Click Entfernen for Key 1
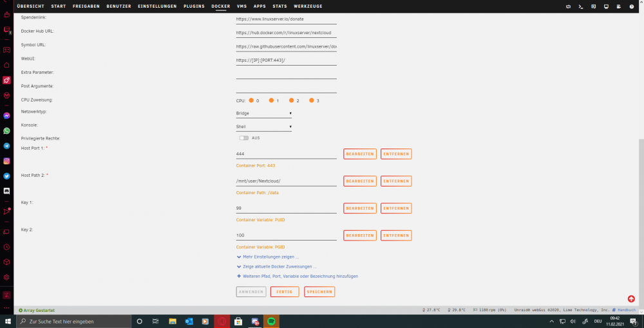 click(x=396, y=208)
